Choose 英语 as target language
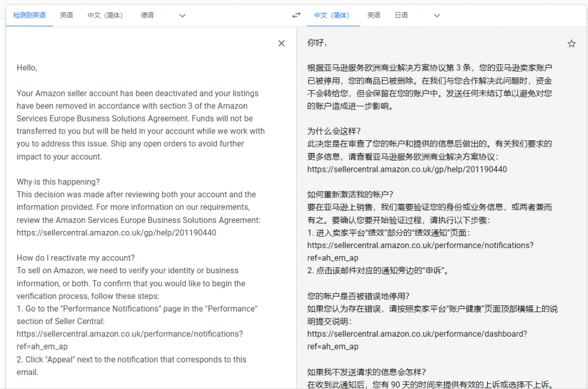588x389 pixels. (374, 15)
